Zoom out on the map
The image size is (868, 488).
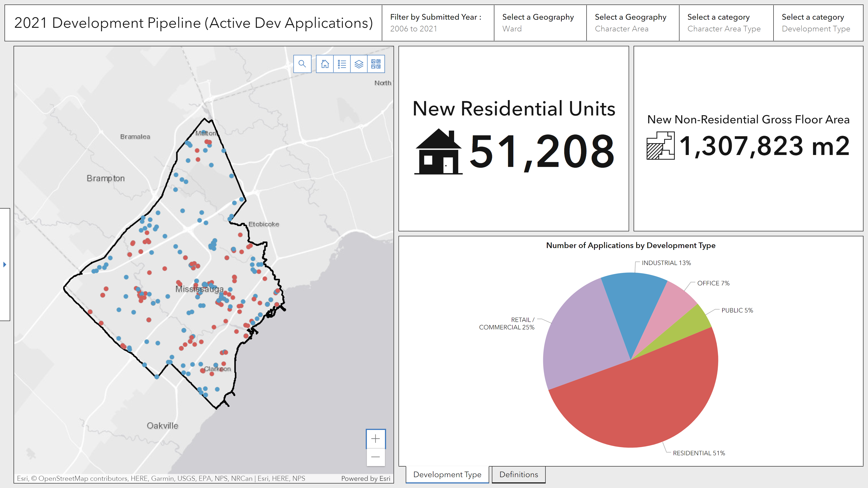[x=375, y=457]
